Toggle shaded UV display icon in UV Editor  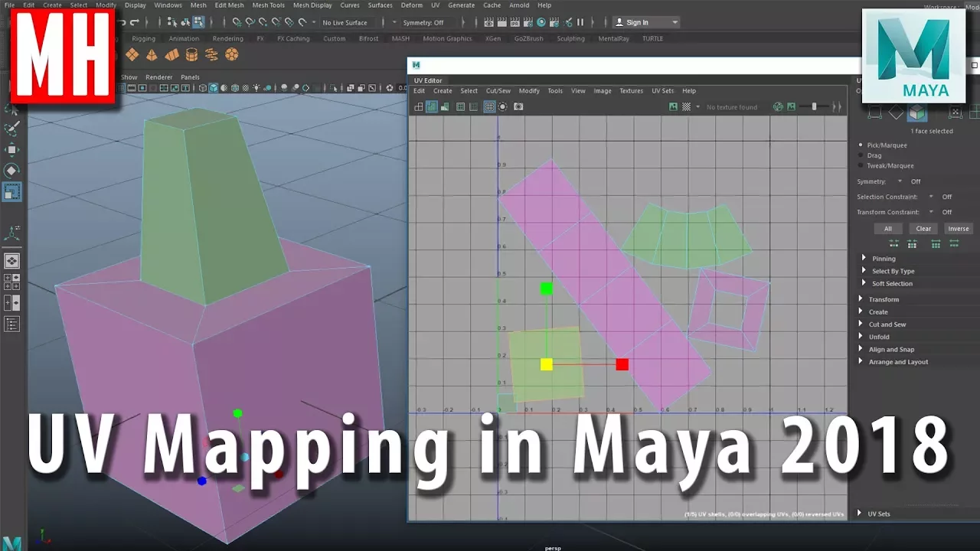click(x=432, y=107)
